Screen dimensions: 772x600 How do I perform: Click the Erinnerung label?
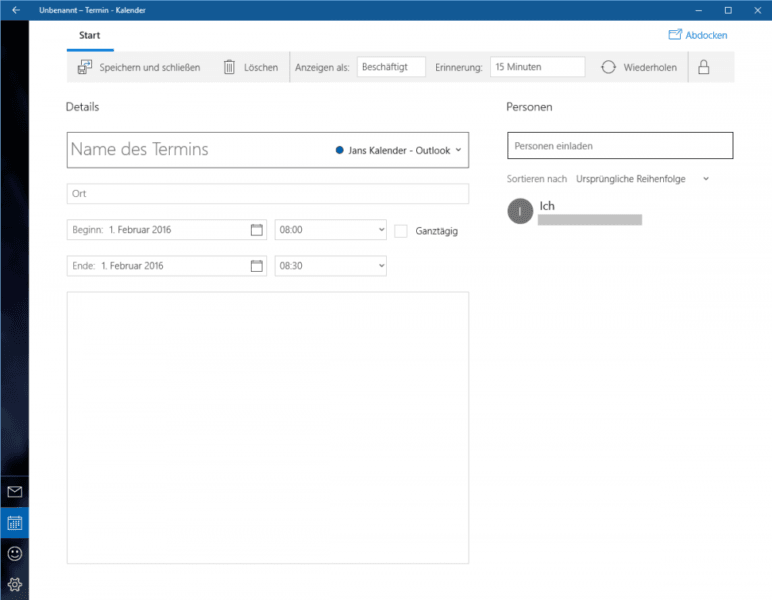(x=458, y=67)
